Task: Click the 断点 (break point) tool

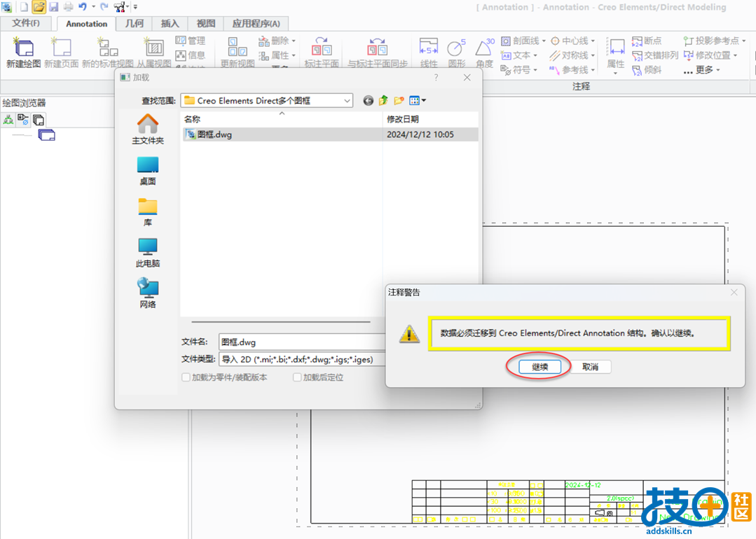Action: point(647,41)
